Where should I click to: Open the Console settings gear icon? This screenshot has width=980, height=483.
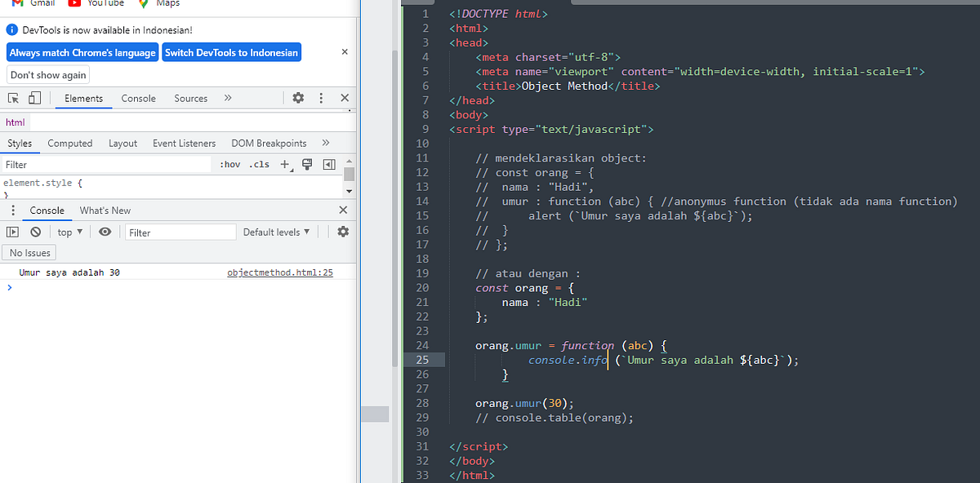tap(343, 232)
